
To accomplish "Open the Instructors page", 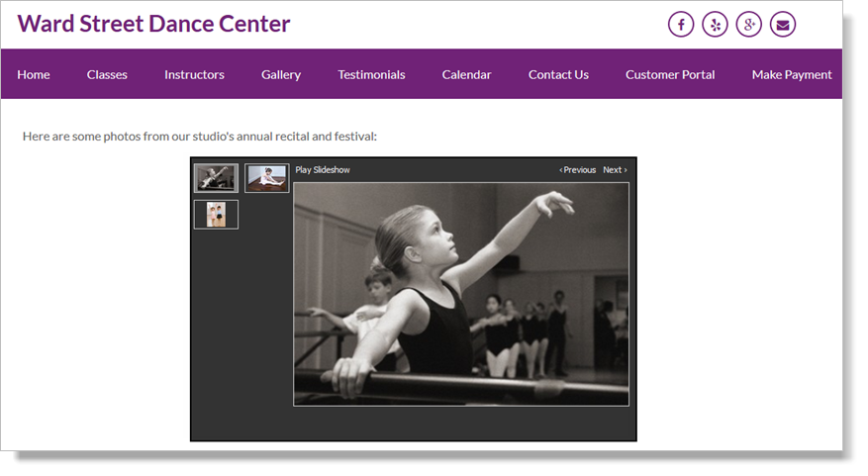I will tap(194, 75).
